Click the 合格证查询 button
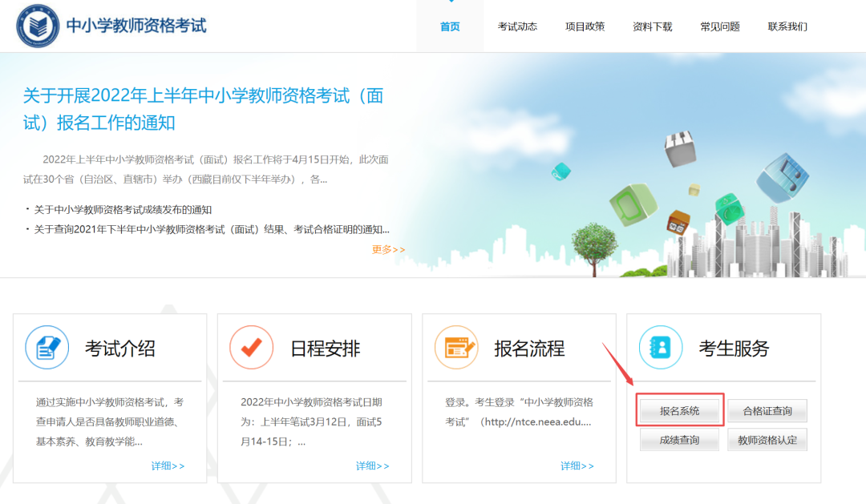Viewport: 866px width, 504px height. 767,411
